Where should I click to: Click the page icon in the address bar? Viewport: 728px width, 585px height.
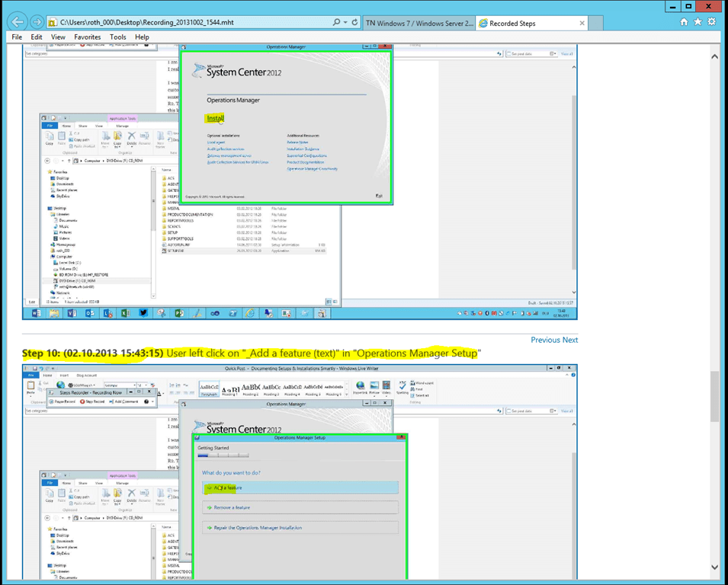(x=53, y=22)
